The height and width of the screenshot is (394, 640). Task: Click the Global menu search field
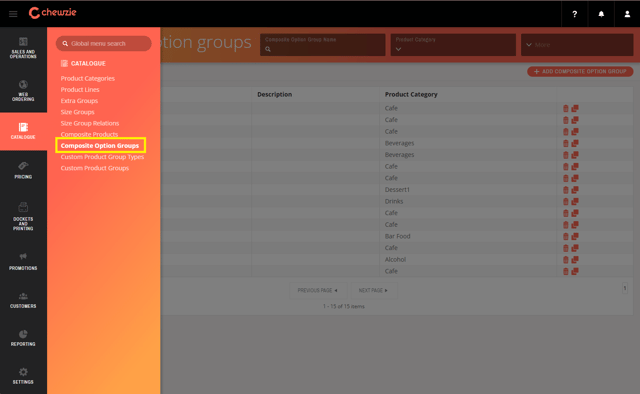[x=103, y=43]
